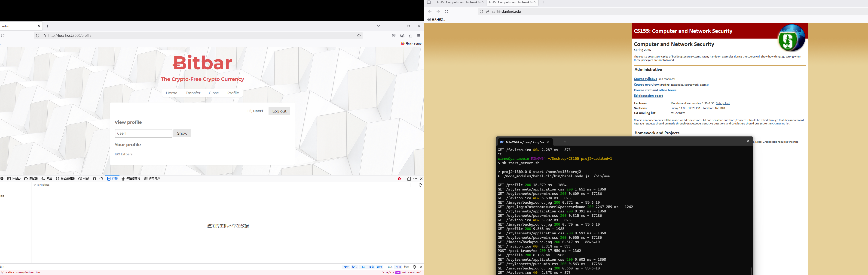This screenshot has width=868, height=275.
Task: Open the Firefox account icon
Action: coord(402,35)
